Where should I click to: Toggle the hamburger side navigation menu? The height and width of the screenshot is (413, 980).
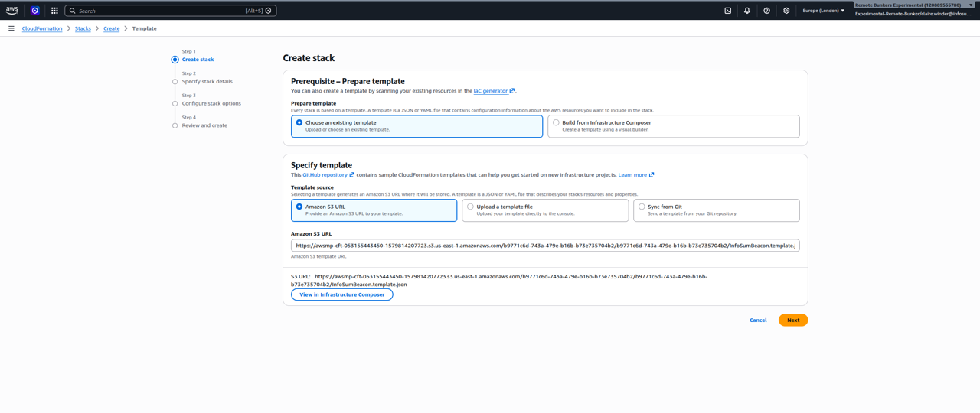11,28
